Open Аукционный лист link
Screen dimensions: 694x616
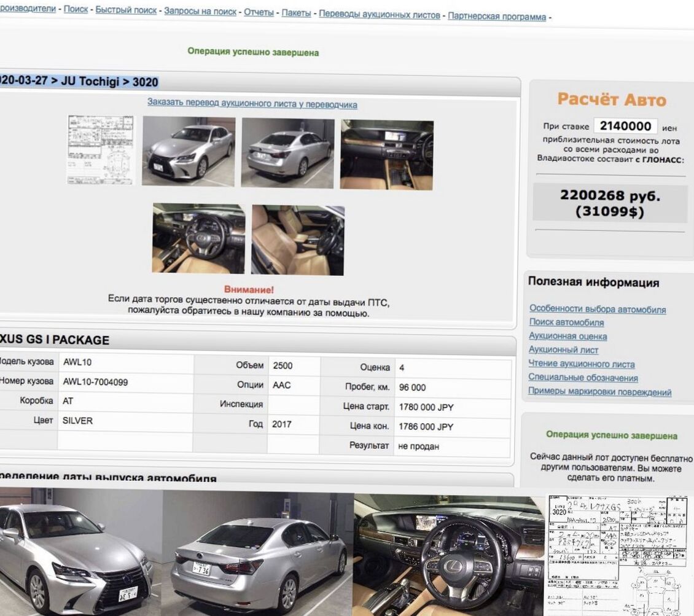[x=563, y=349]
